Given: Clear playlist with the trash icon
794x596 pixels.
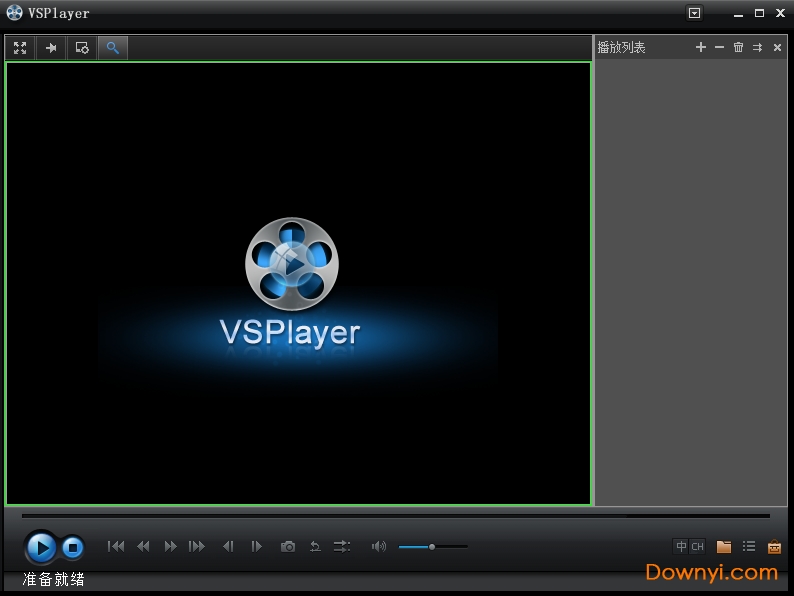Looking at the screenshot, I should (x=738, y=47).
